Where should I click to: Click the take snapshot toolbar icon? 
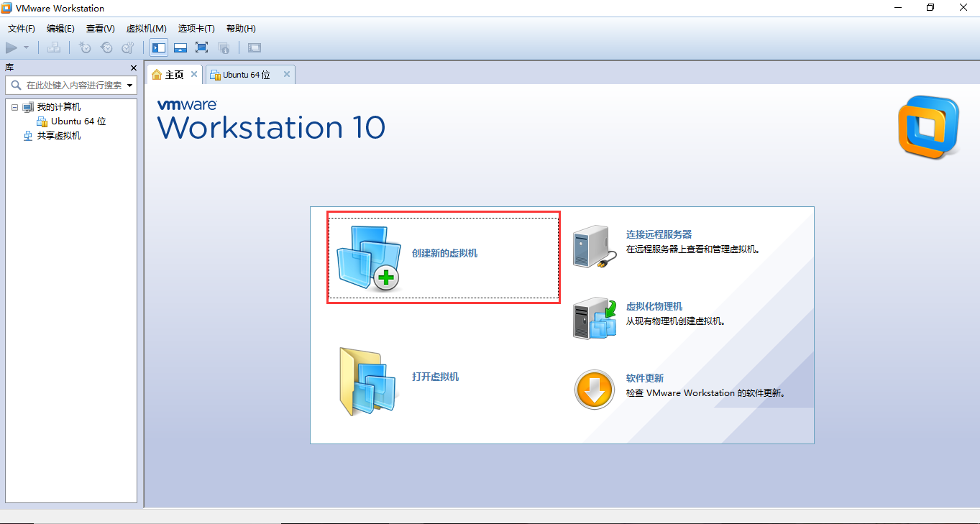(85, 47)
